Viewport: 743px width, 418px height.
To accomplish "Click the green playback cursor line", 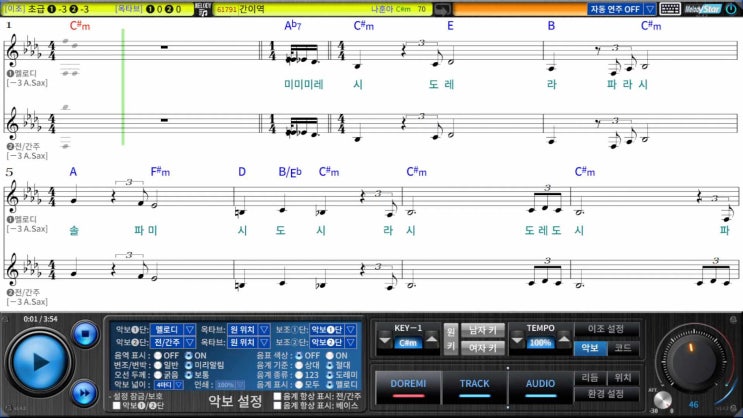I will pos(123,87).
